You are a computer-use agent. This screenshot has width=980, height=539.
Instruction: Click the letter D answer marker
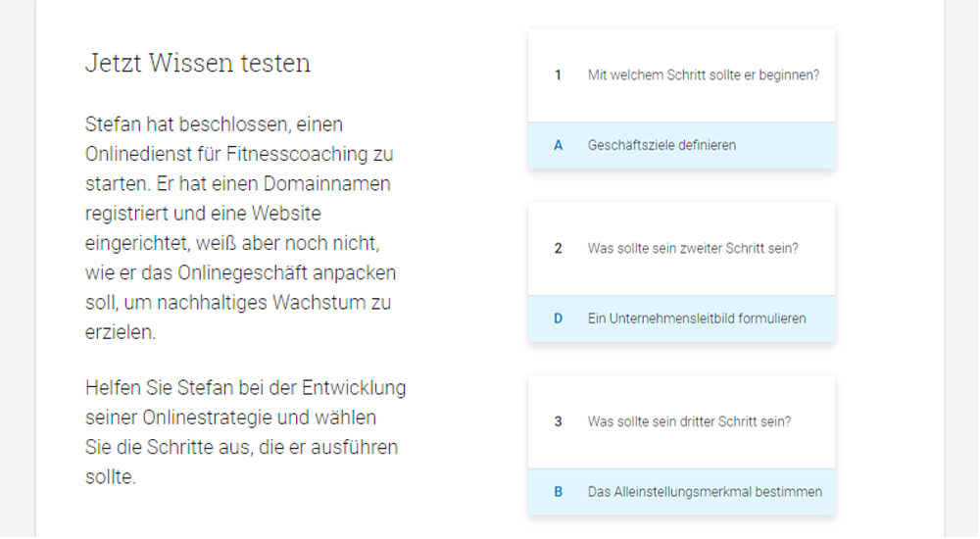pyautogui.click(x=559, y=318)
